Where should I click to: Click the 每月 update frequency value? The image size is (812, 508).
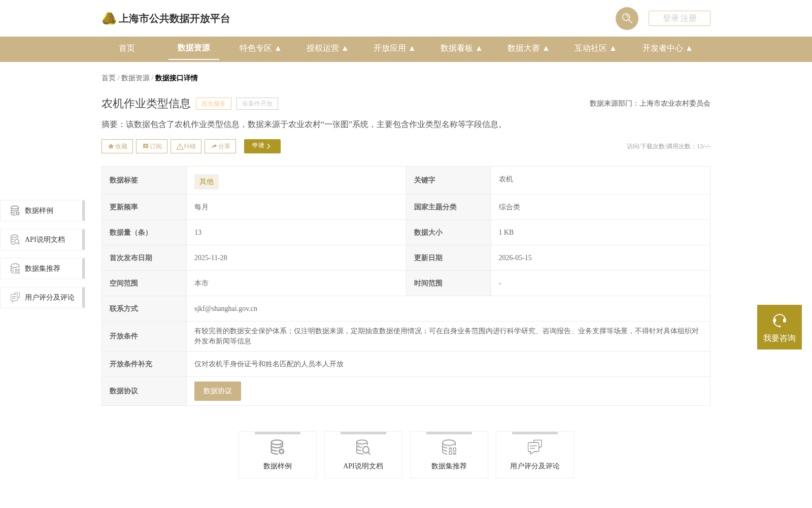(x=201, y=207)
